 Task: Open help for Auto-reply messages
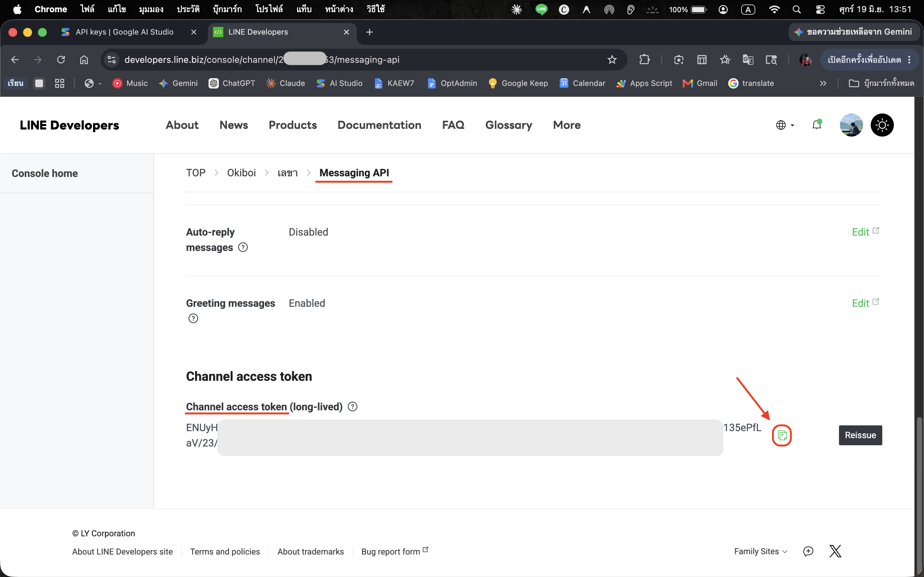tap(243, 247)
